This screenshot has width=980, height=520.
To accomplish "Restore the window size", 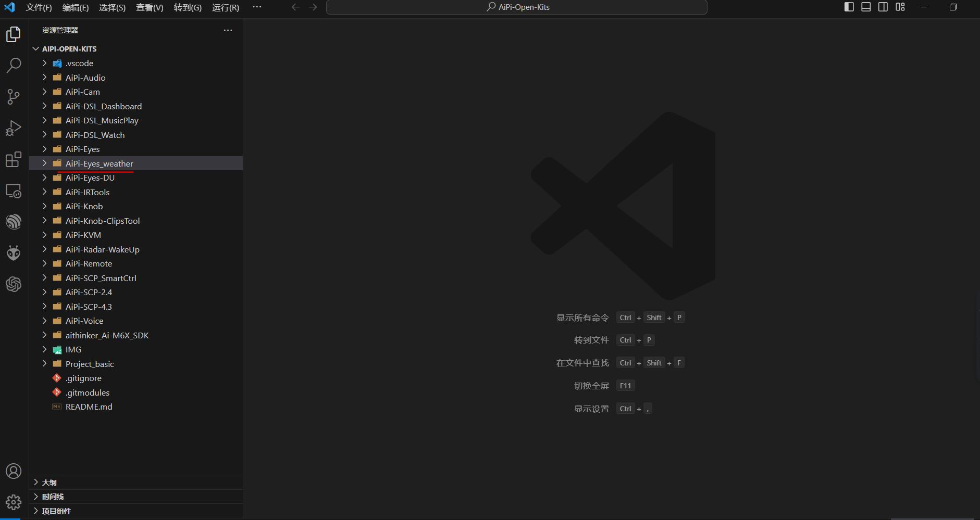I will point(953,7).
